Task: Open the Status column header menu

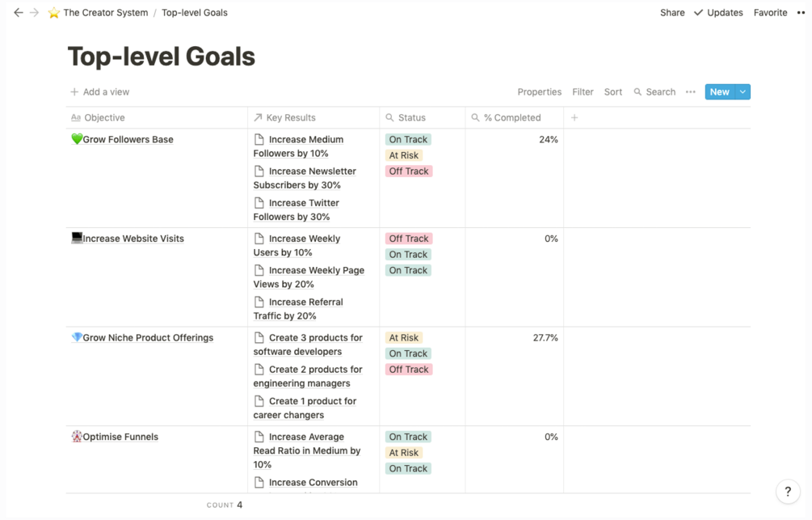Action: (x=411, y=118)
